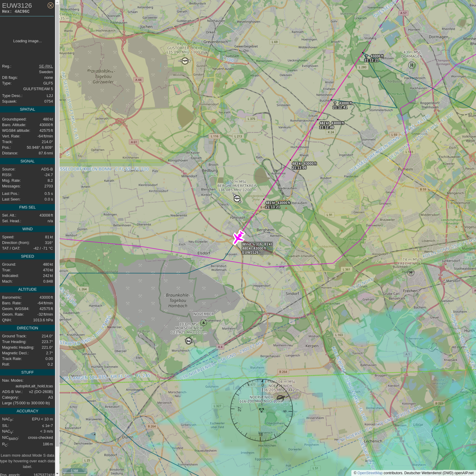The height and width of the screenshot is (476, 476).
Task: Click the NOVEMBER reporting point triangle
Action: coord(204,323)
